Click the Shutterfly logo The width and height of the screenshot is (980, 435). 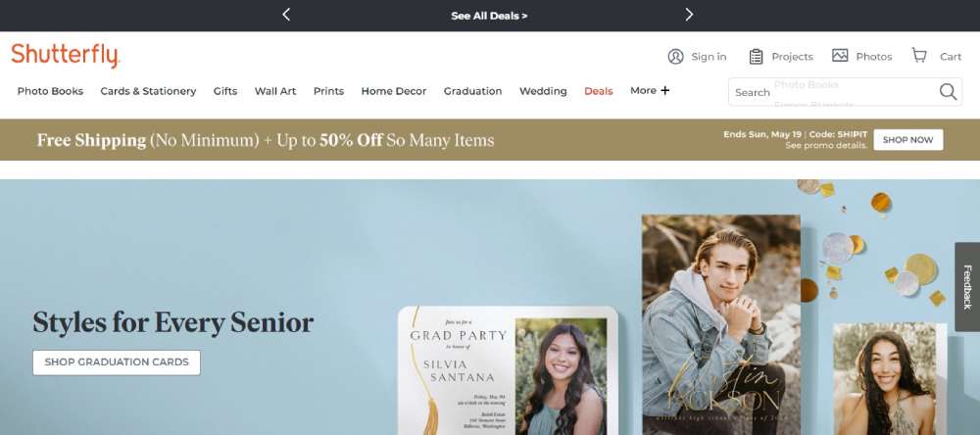(65, 55)
